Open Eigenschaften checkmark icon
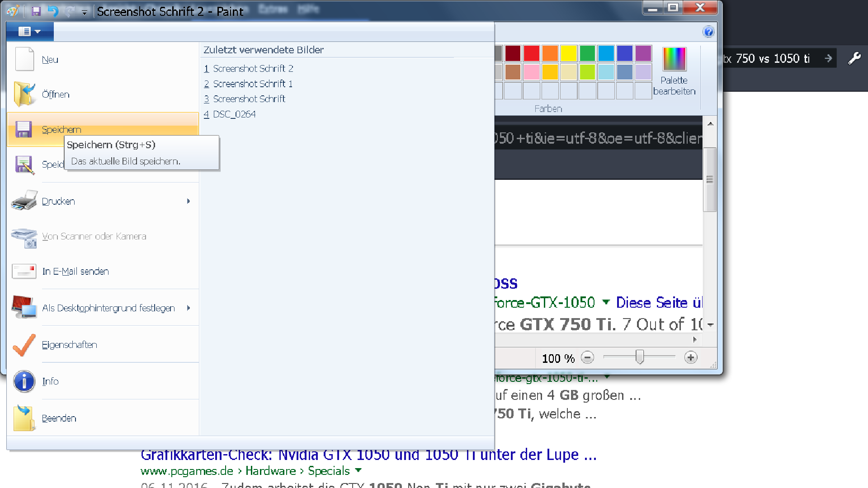The width and height of the screenshot is (868, 488). coord(24,345)
